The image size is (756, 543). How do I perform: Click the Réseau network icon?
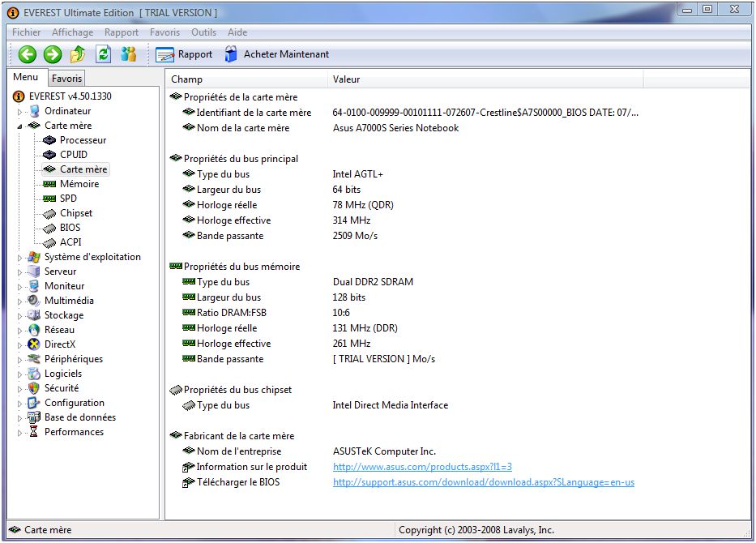click(34, 330)
